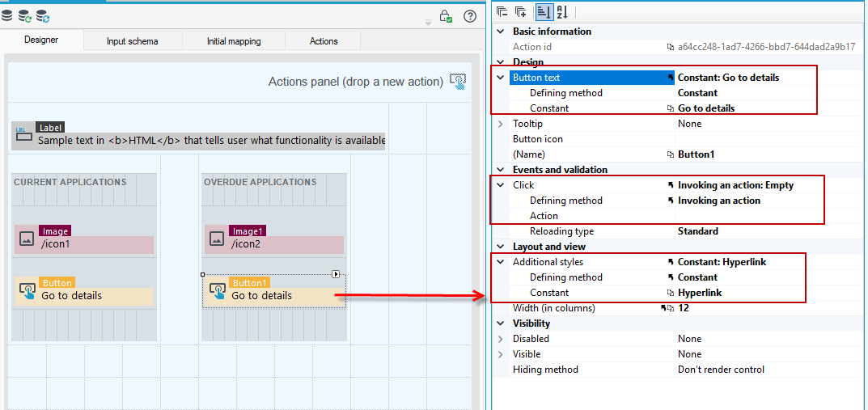The image size is (868, 410).
Task: Switch to the Designer tab
Action: 41,40
